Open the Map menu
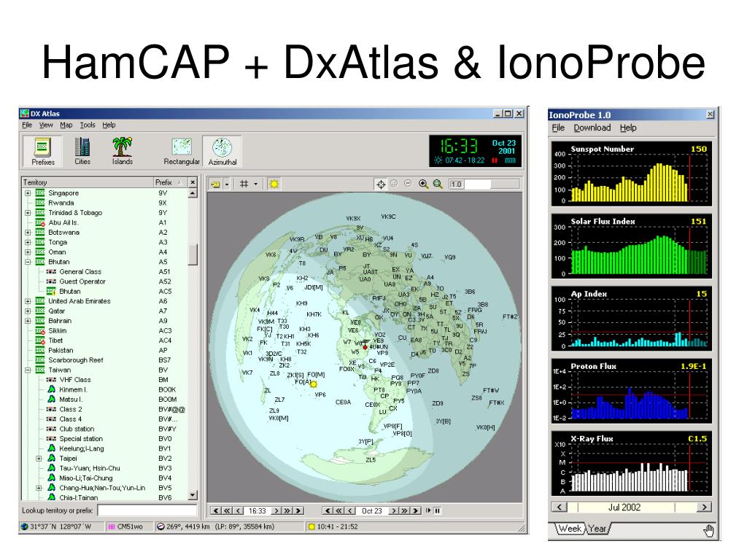747x560 pixels. click(66, 125)
